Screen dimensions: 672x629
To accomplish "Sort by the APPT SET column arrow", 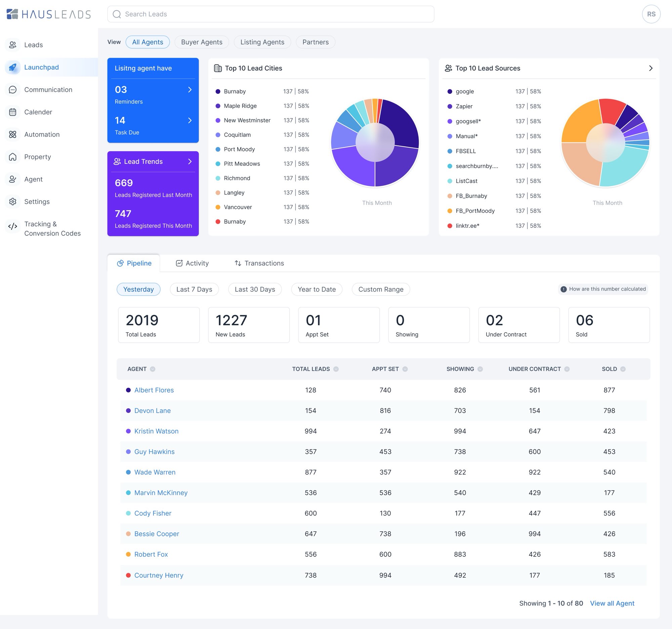I will [x=405, y=369].
